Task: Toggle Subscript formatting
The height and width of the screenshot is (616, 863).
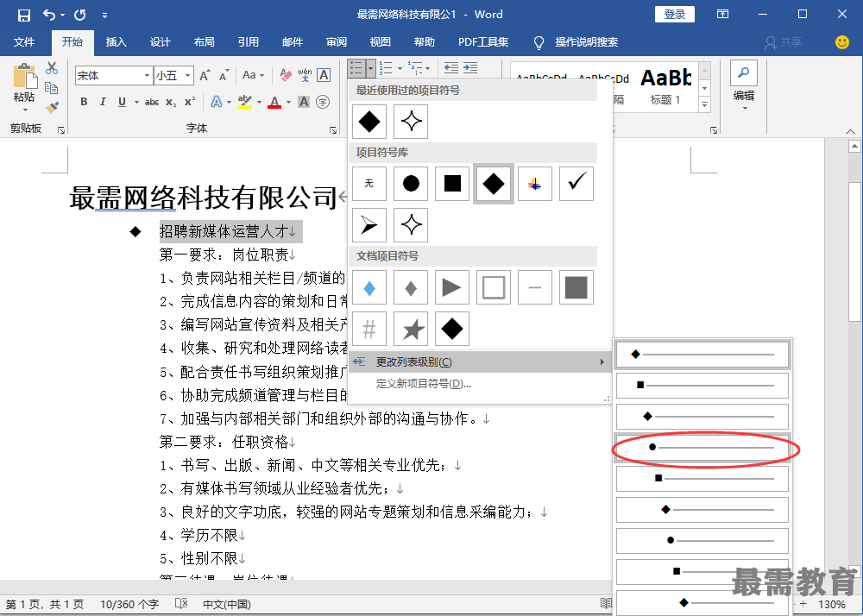Action: click(171, 103)
